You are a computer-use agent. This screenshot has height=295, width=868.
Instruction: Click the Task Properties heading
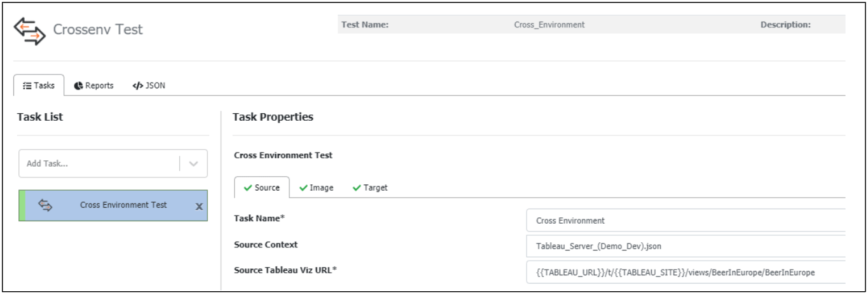pyautogui.click(x=273, y=117)
